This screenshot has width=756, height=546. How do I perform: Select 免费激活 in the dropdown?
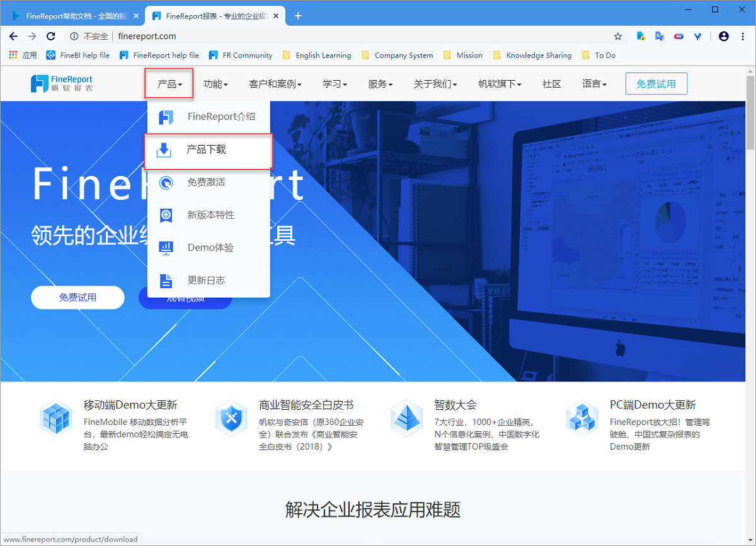coord(209,182)
